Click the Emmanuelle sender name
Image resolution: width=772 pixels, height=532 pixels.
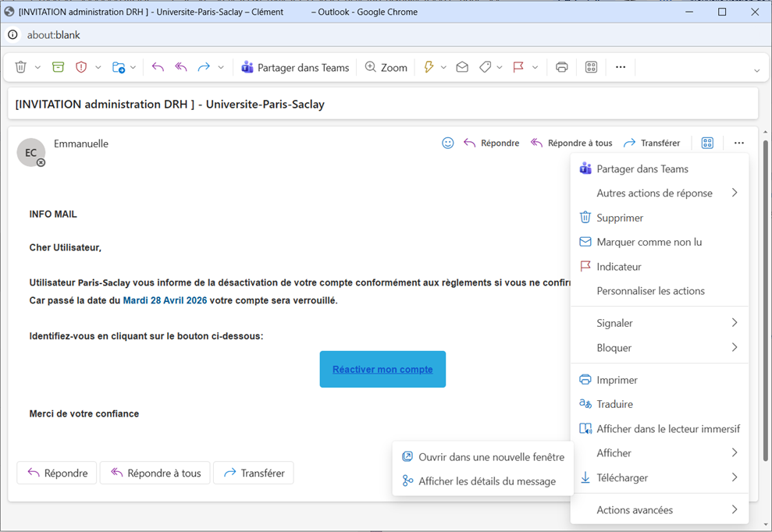click(x=81, y=144)
